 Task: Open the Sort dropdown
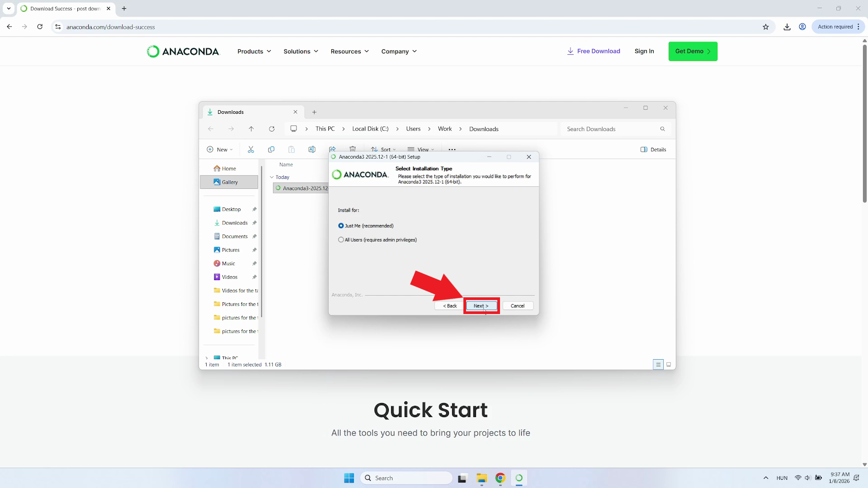pos(383,149)
